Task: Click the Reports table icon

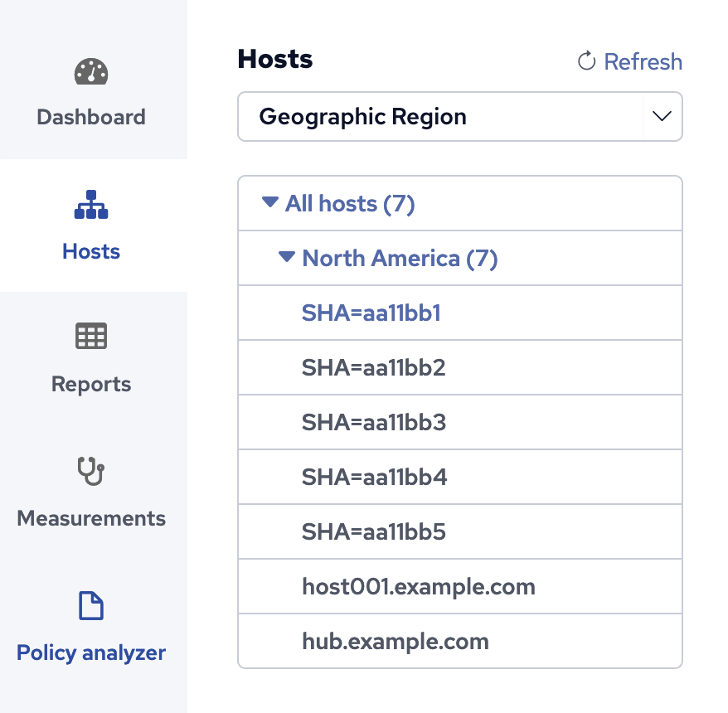Action: (x=91, y=337)
